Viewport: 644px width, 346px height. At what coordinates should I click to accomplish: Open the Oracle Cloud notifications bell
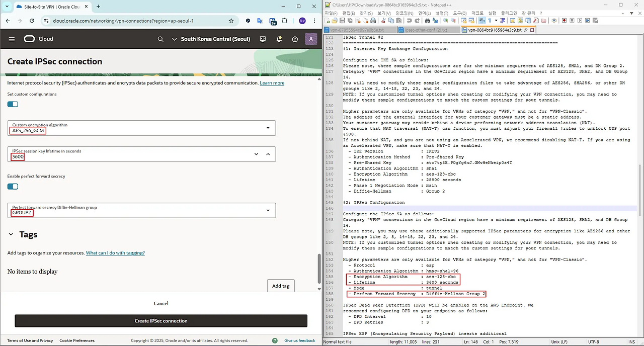coord(279,39)
